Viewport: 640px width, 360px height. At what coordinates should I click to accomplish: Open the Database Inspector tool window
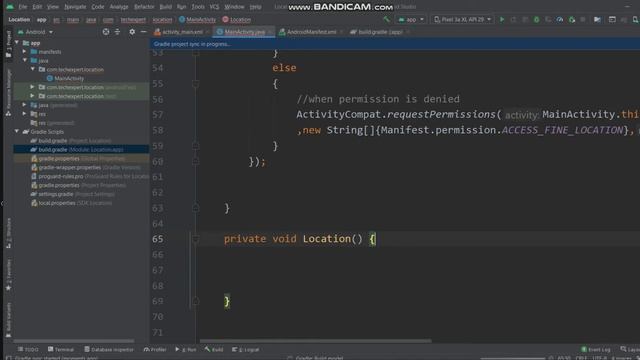[109, 349]
